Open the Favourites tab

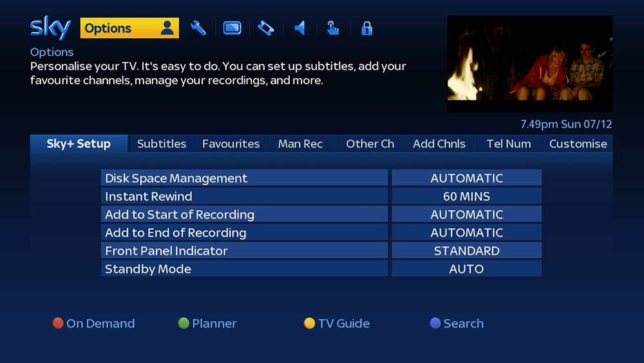231,144
